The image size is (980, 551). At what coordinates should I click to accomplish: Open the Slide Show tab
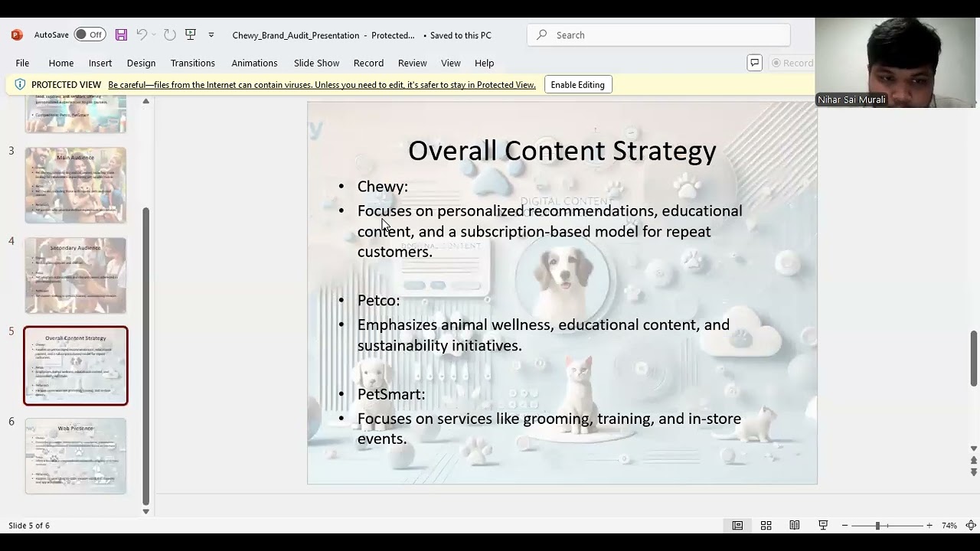(x=316, y=63)
